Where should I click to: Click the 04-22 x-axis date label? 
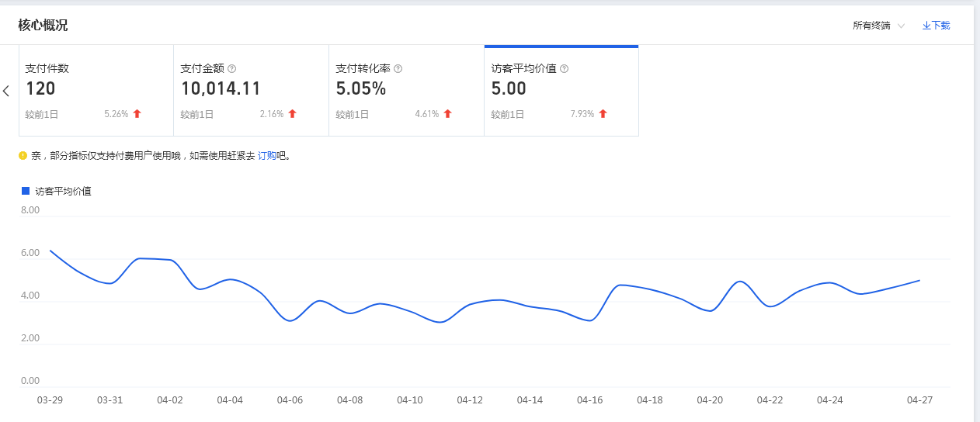pos(770,400)
